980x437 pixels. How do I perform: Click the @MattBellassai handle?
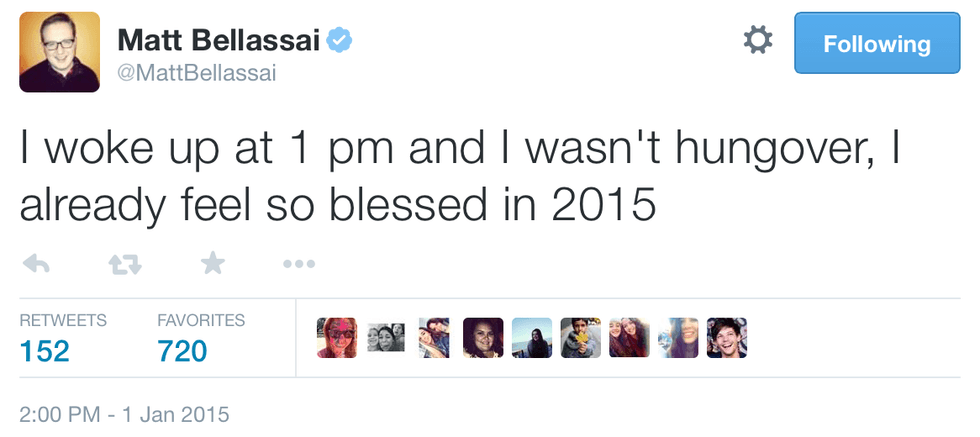coord(198,73)
